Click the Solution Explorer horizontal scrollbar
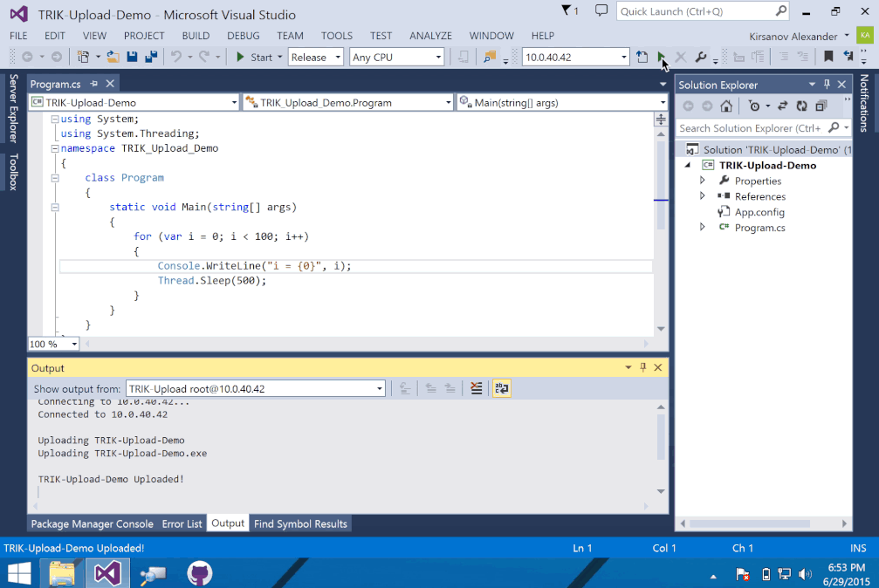Image resolution: width=879 pixels, height=588 pixels. pos(750,523)
